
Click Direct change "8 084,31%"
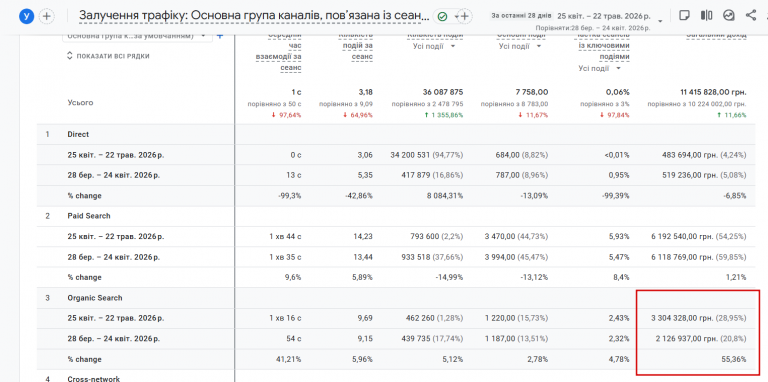(446, 196)
